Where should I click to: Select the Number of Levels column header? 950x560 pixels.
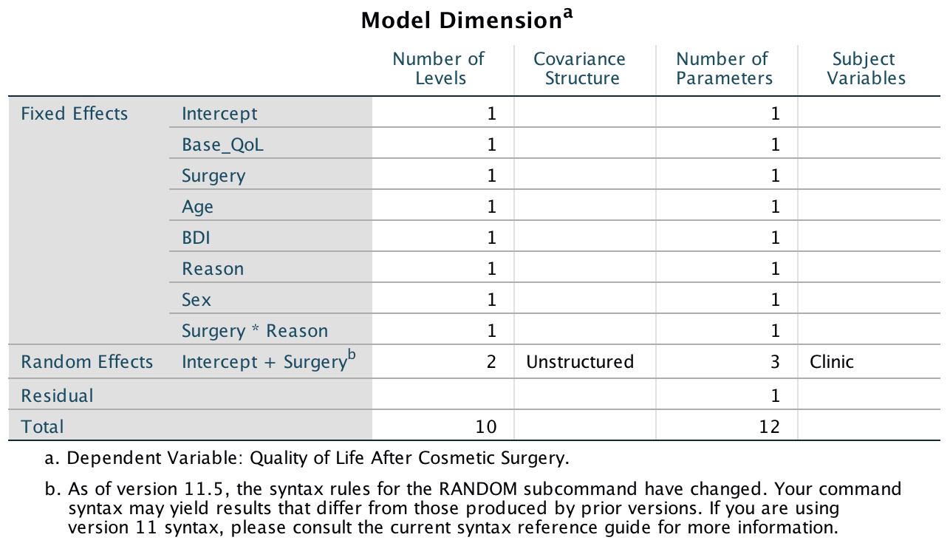(439, 69)
